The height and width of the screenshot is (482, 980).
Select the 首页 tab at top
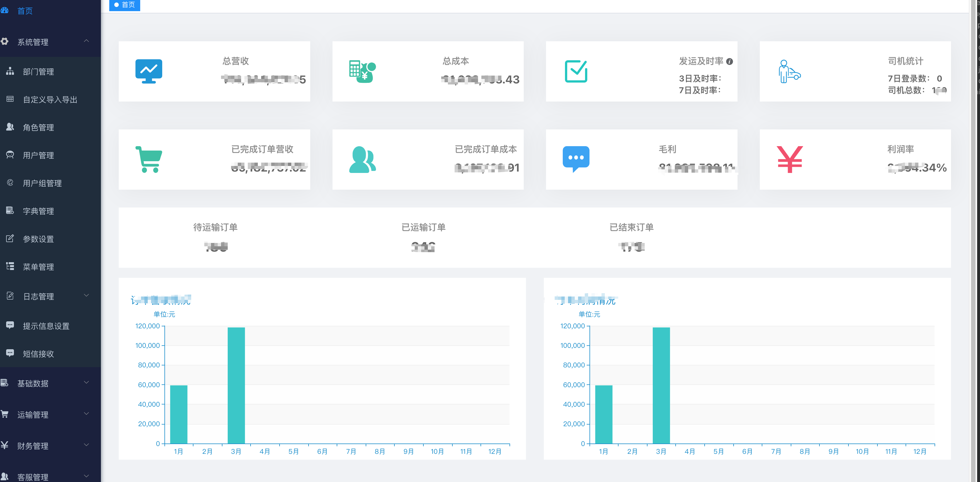(x=124, y=5)
